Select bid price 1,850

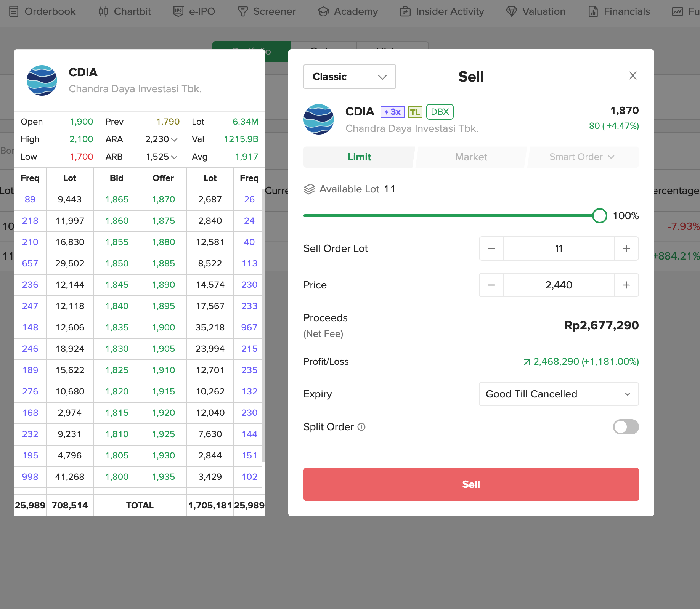pos(117,263)
